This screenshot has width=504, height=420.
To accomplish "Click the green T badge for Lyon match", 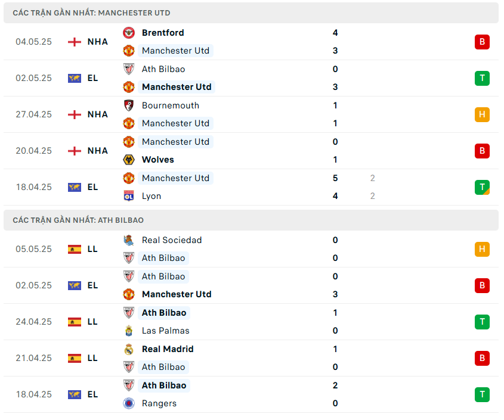I will 482,187.
